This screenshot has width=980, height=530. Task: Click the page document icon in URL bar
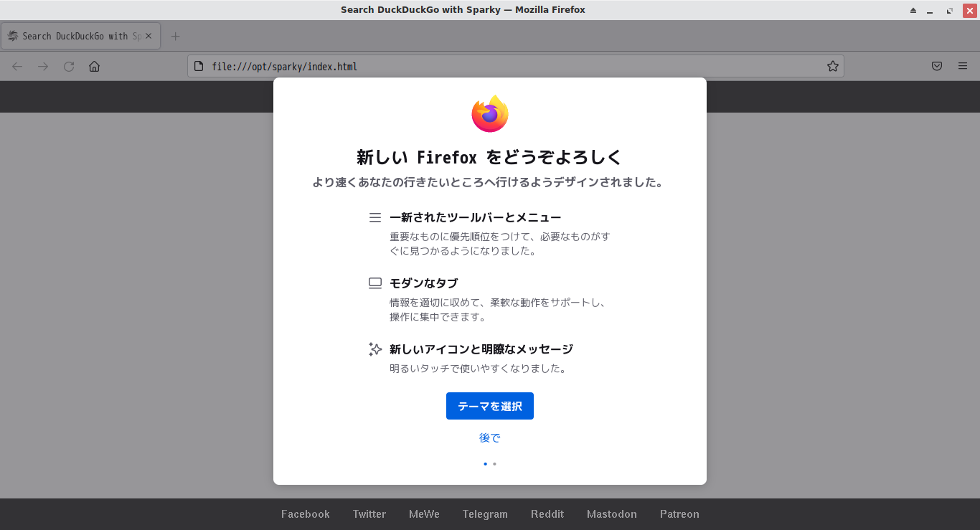tap(199, 66)
